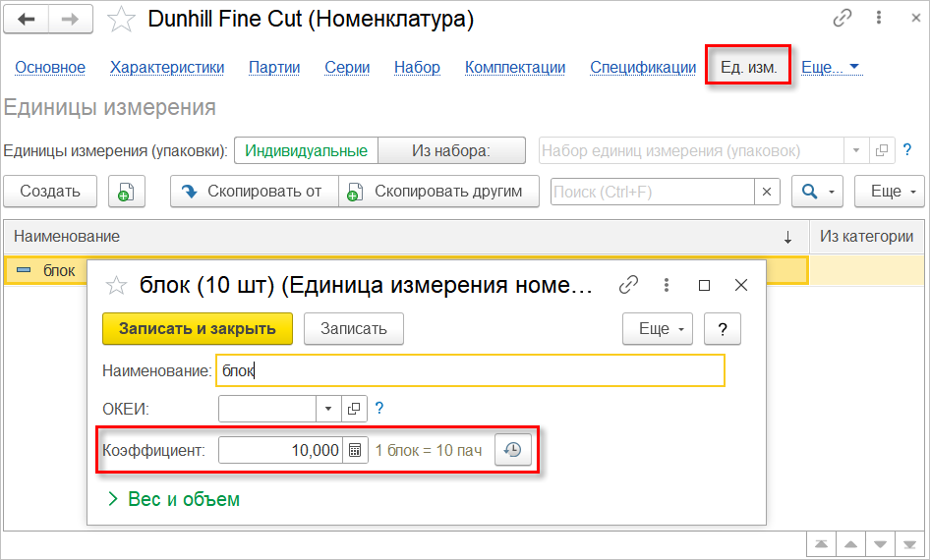The image size is (930, 560).
Task: Add блок unit dialog to favorites
Action: click(x=116, y=286)
